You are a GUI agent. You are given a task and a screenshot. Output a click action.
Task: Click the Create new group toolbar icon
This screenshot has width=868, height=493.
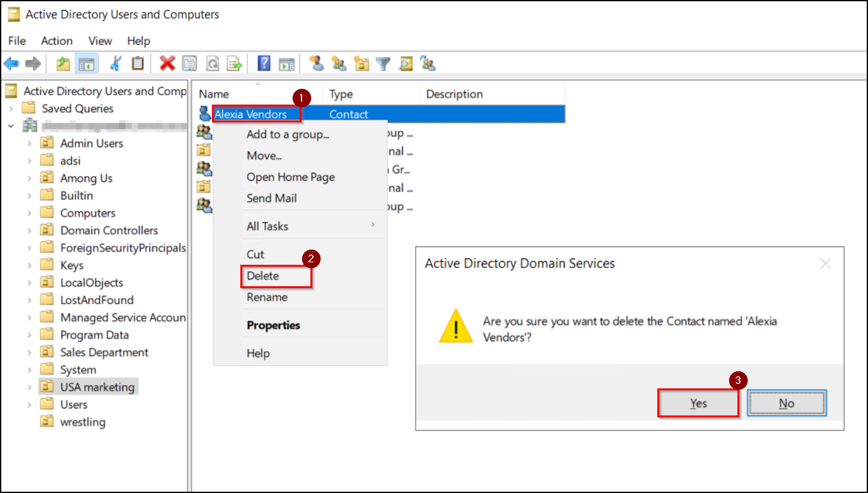[339, 63]
